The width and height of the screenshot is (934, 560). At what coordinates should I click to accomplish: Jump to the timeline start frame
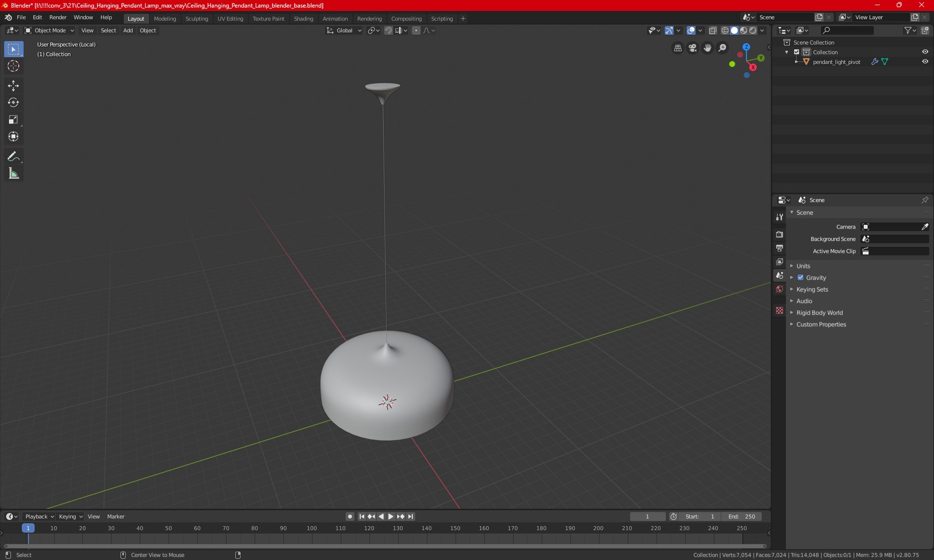pos(362,516)
